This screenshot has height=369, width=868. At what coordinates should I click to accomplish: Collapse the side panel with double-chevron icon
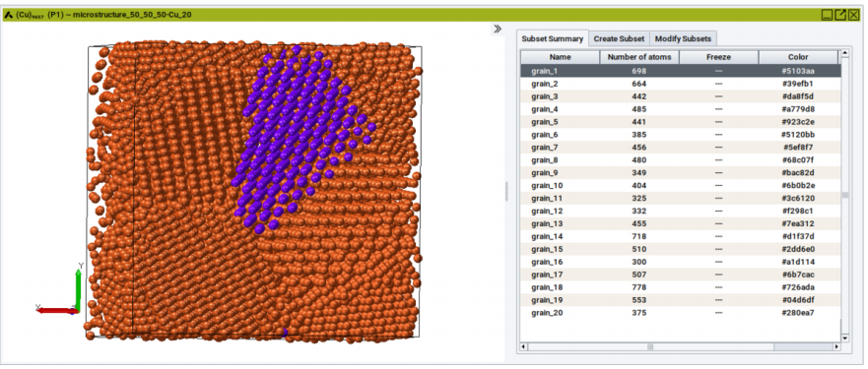point(498,30)
